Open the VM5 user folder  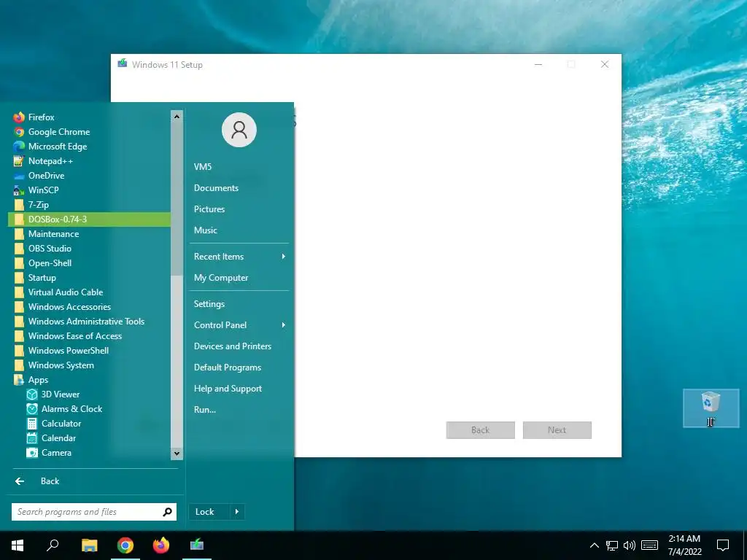point(239,167)
